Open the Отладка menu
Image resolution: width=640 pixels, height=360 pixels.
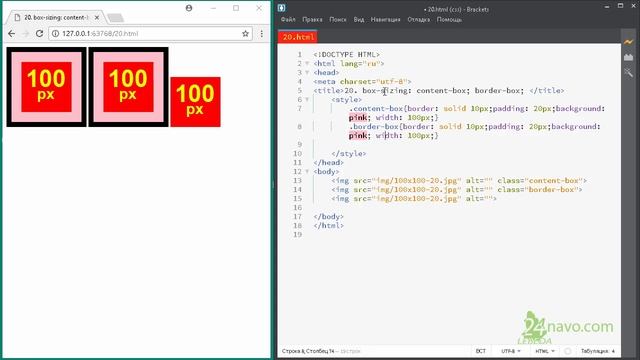pyautogui.click(x=418, y=19)
